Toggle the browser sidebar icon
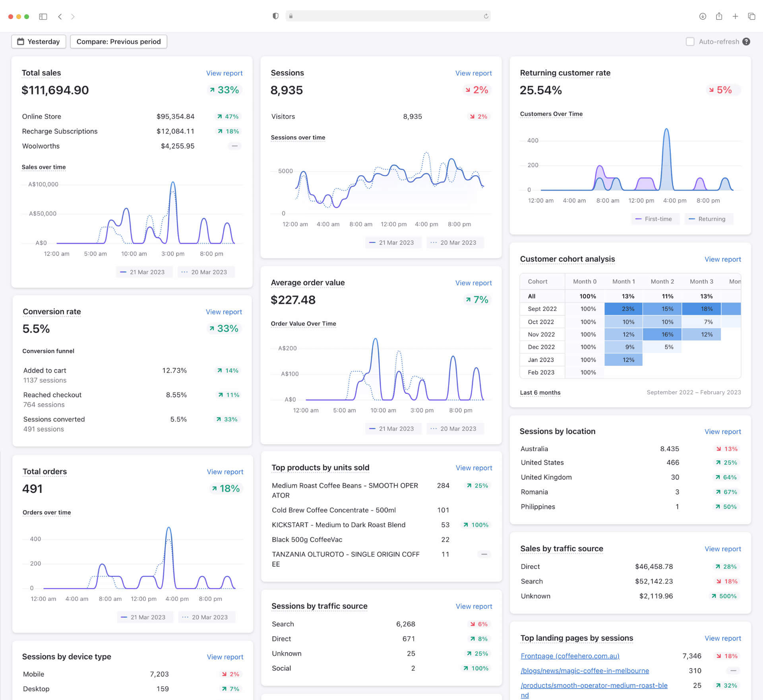 click(43, 16)
